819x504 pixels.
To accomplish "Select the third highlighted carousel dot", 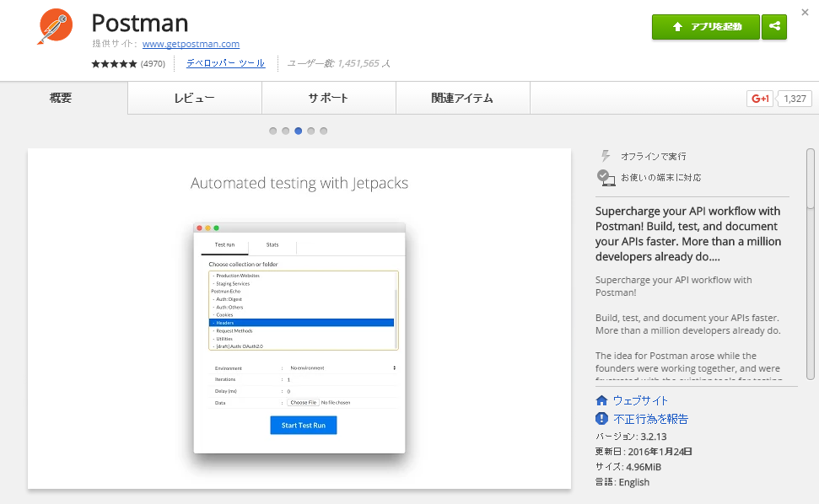I will coord(299,131).
